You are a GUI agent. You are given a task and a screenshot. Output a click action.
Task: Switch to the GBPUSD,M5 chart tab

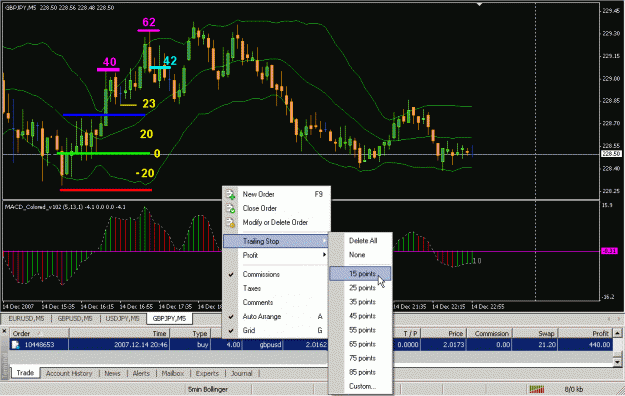point(75,318)
